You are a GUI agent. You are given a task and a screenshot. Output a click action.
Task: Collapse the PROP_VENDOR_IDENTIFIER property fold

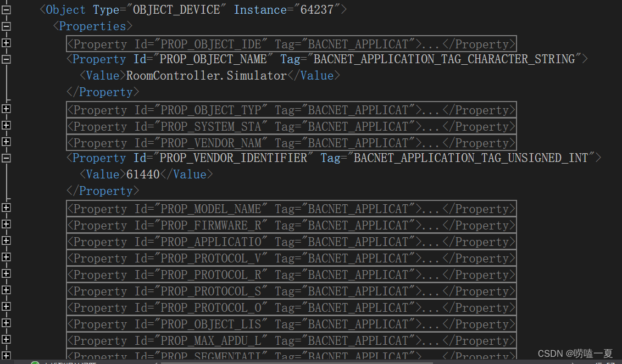coord(6,158)
